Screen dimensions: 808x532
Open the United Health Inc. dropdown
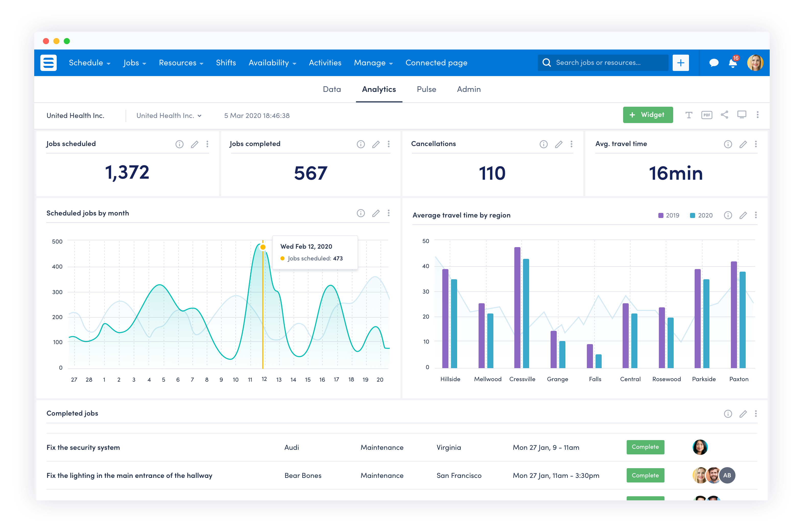pyautogui.click(x=169, y=116)
